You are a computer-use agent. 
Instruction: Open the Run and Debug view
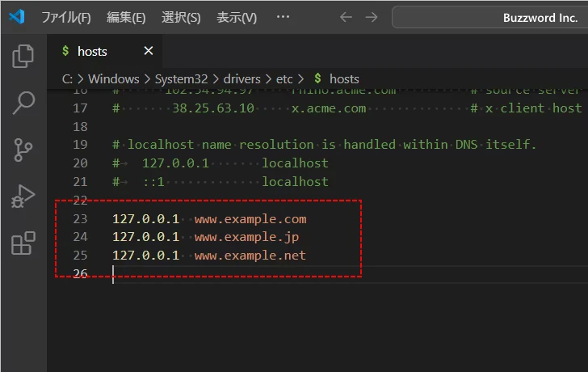23,197
